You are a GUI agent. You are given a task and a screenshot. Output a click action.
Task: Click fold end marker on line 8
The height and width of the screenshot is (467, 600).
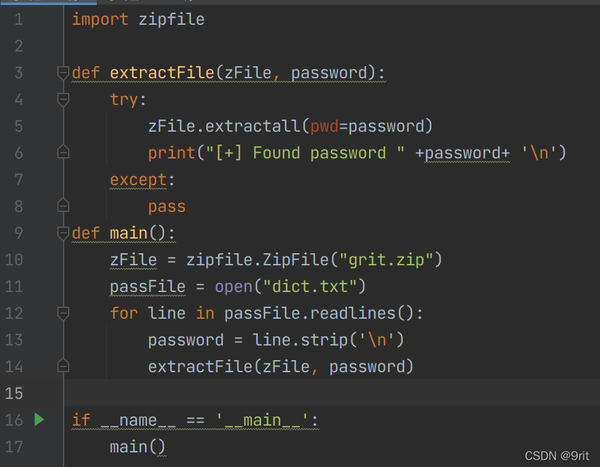tap(63, 206)
